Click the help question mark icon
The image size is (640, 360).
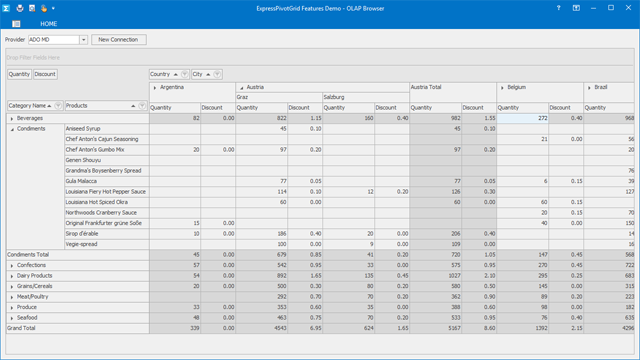(x=558, y=8)
